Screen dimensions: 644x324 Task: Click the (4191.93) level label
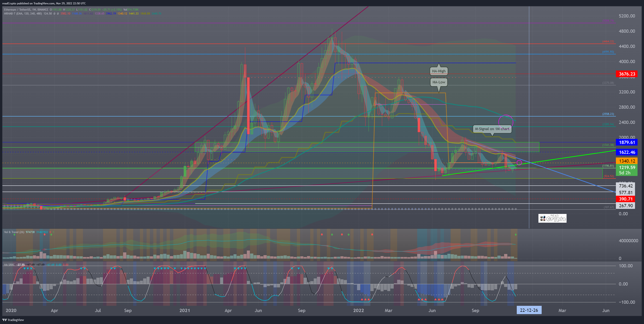(608, 52)
